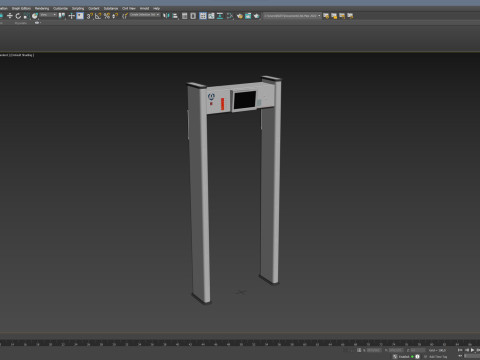
Task: Click the viewport label in corner
Action: tap(17, 55)
